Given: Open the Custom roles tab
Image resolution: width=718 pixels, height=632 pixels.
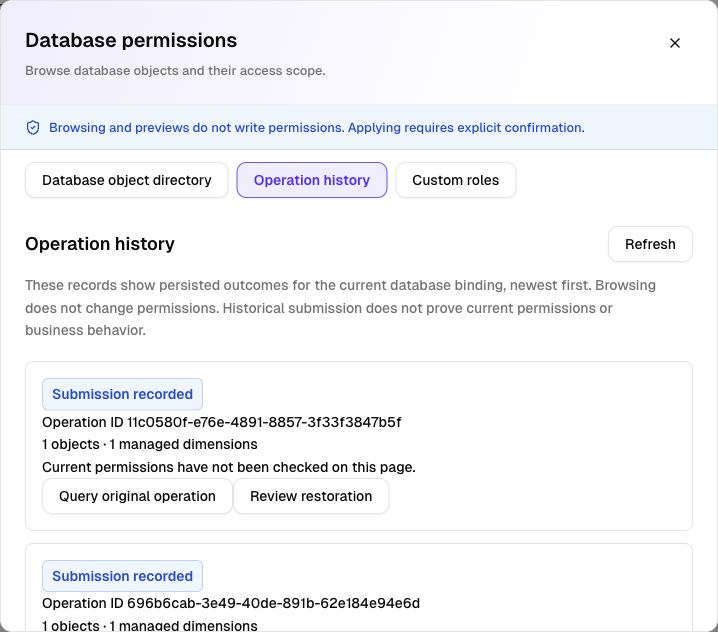Looking at the screenshot, I should (456, 180).
